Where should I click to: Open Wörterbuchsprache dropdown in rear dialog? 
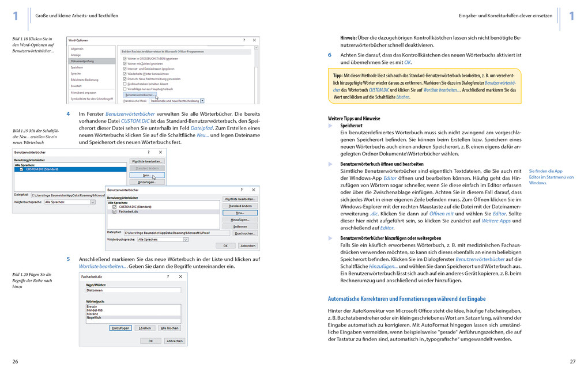click(92, 202)
